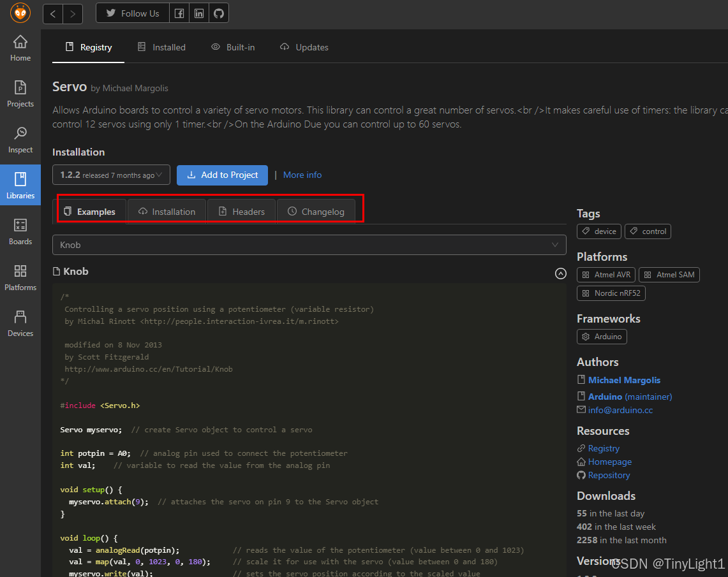
Task: Go back with the left arrow button
Action: pos(53,13)
